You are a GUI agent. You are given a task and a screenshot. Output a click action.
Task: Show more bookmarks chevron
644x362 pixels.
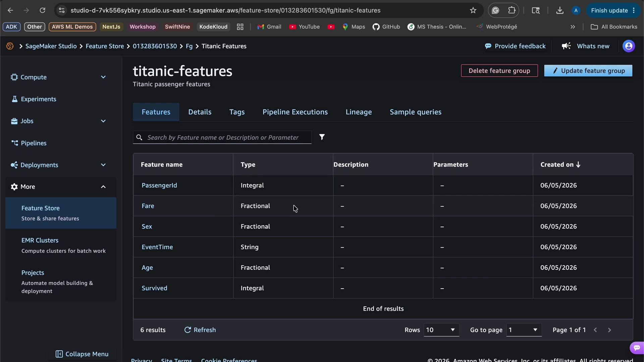(573, 27)
